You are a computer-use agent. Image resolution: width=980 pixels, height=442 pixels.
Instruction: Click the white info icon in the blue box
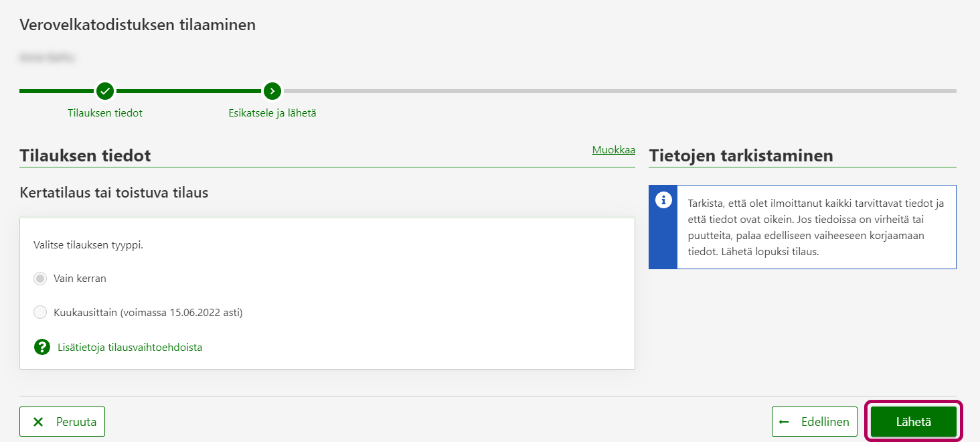coord(663,200)
